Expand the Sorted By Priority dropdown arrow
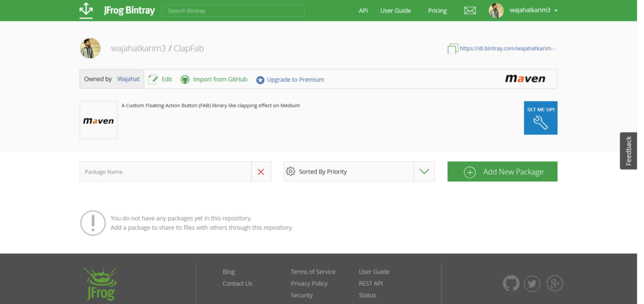The image size is (644, 304). 424,172
